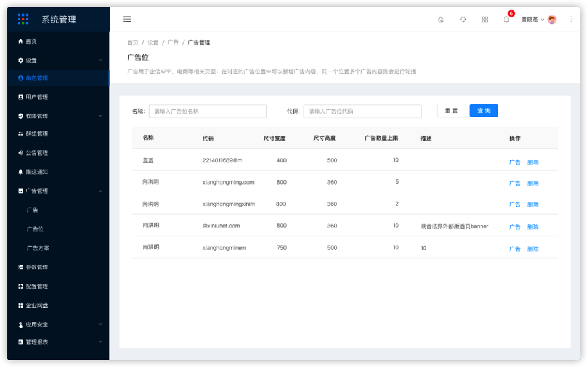
Task: Open notifications bell with badge 6
Action: (x=506, y=19)
